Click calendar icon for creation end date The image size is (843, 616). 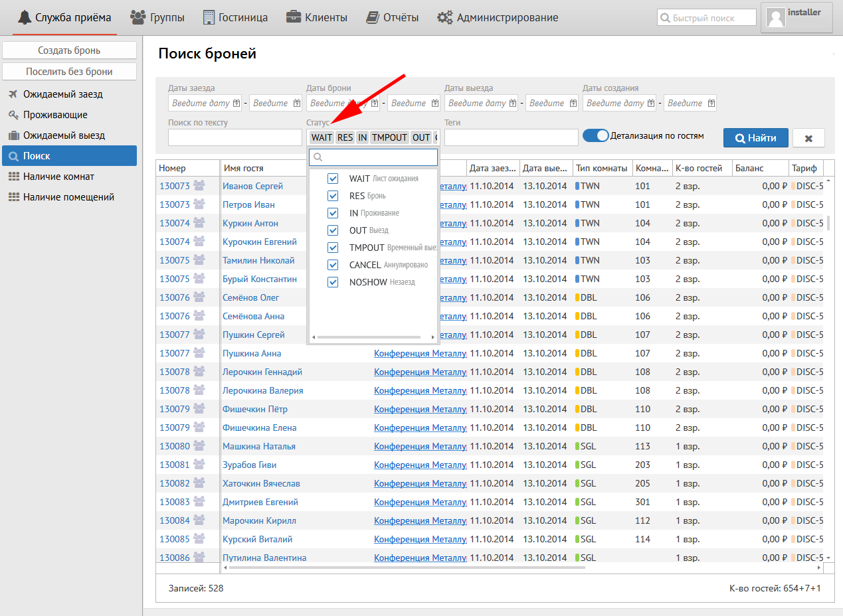point(711,104)
